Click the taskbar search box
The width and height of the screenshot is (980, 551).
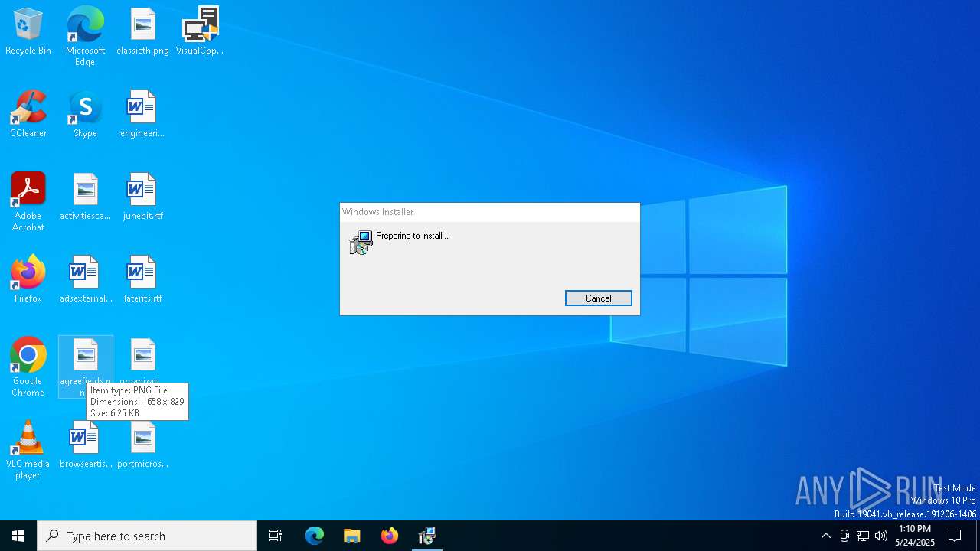(x=147, y=536)
